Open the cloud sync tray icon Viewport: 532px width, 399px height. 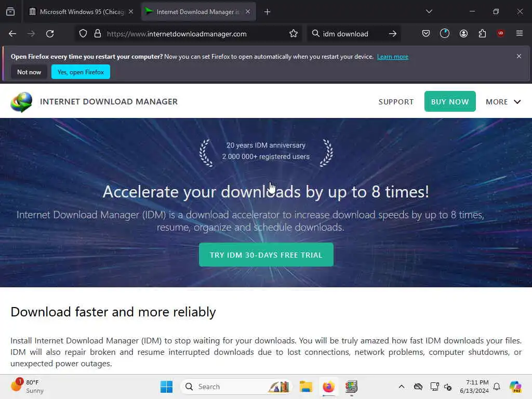(418, 387)
